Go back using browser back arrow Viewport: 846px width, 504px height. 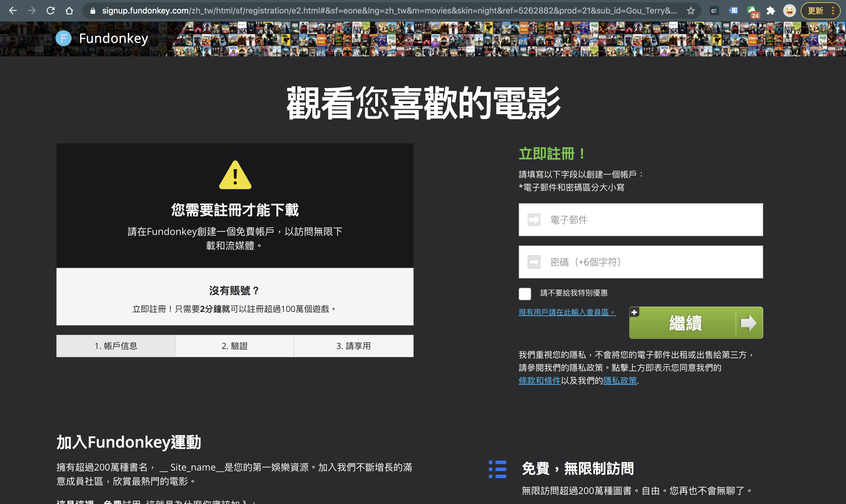click(13, 11)
